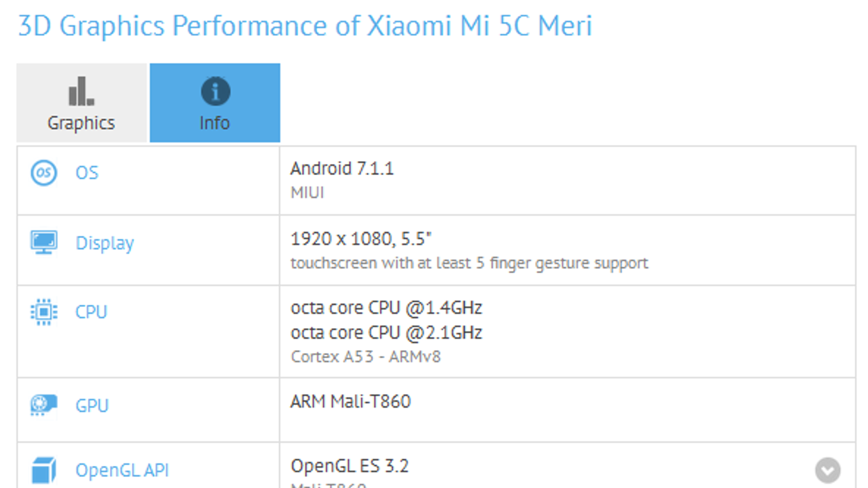Click the OpenGL API label
The height and width of the screenshot is (488, 868).
point(122,470)
